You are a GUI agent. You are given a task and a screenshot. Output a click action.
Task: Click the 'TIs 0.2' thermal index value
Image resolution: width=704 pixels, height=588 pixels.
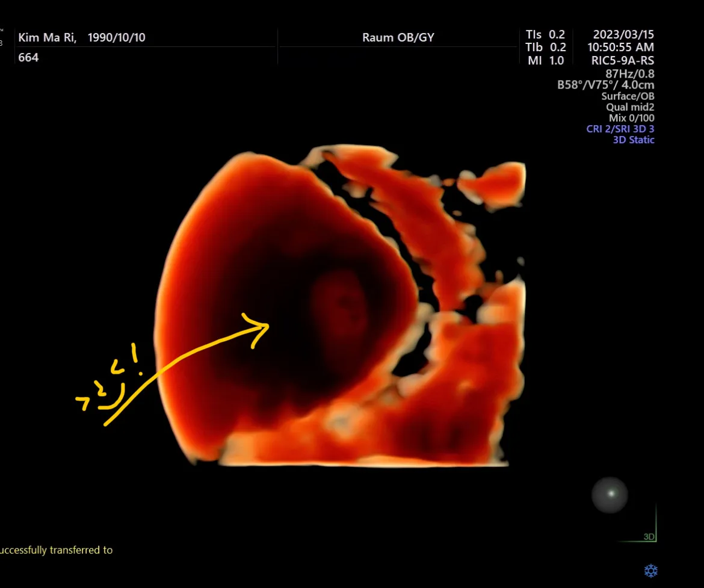point(546,34)
